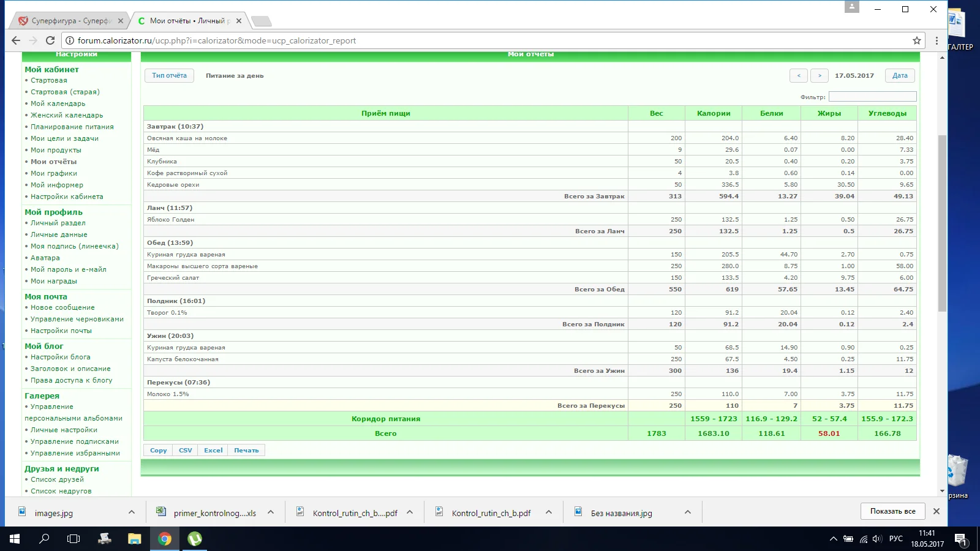980x551 pixels.
Task: Open the Дата date picker
Action: coord(900,75)
